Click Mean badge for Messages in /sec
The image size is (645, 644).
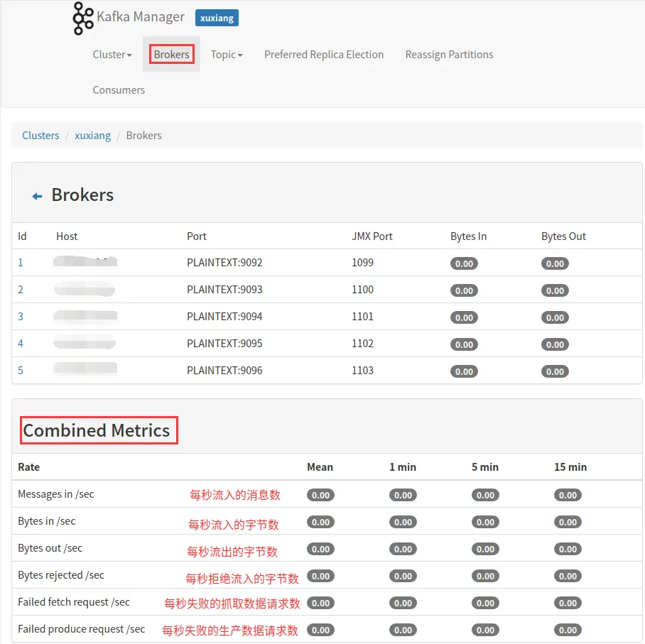click(320, 495)
